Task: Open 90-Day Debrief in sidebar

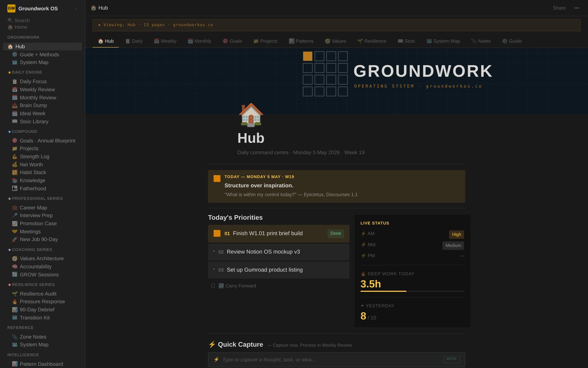Action: [42, 309]
